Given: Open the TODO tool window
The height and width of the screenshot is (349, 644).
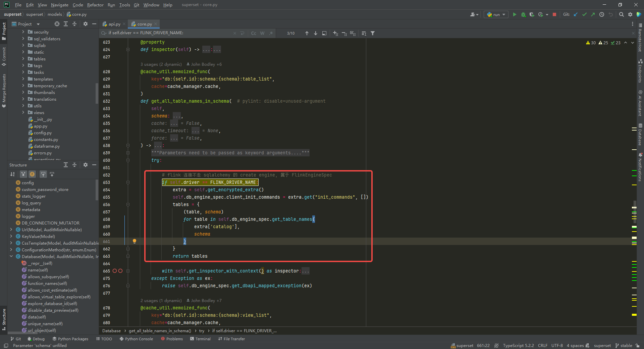Looking at the screenshot, I should (x=104, y=339).
